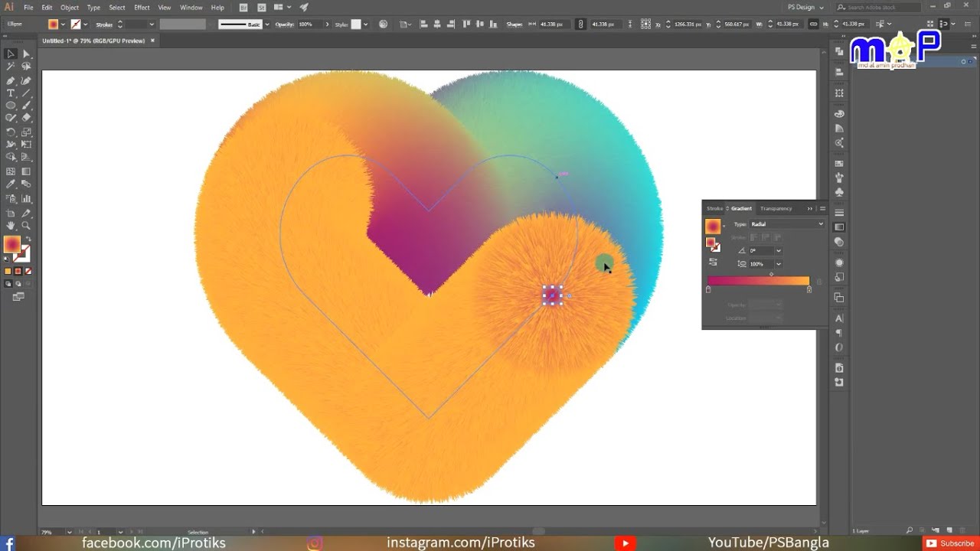Select the Ellipse tool in toolbar
This screenshot has height=551, width=980.
pos(11,106)
